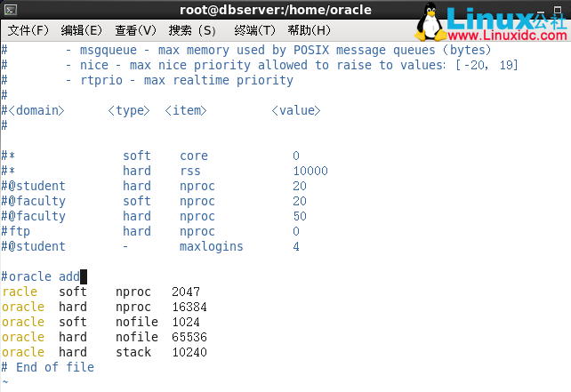Click the word 'rtprio' in the comment
The image size is (571, 392).
(x=101, y=80)
